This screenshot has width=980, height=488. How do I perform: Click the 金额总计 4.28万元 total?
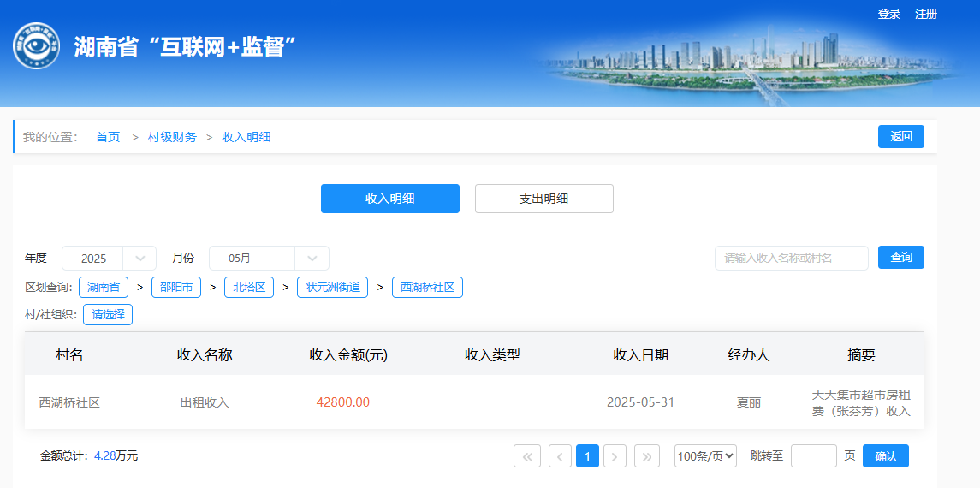coord(89,456)
